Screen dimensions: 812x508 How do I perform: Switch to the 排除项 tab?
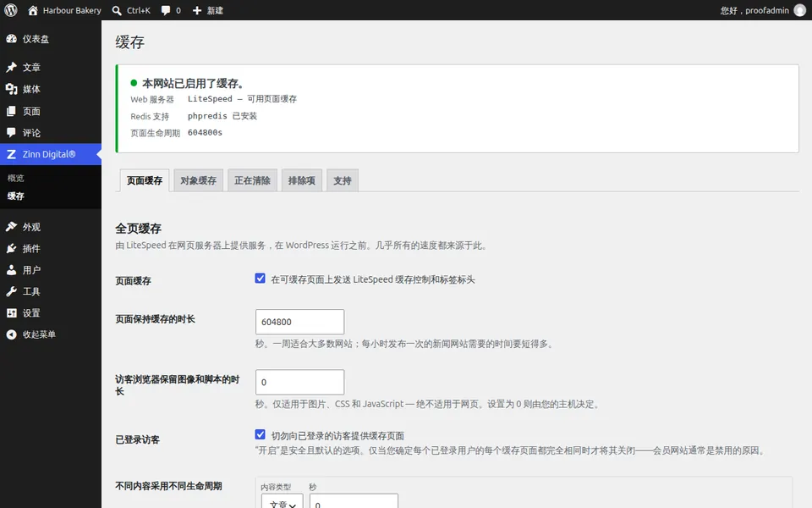[301, 180]
